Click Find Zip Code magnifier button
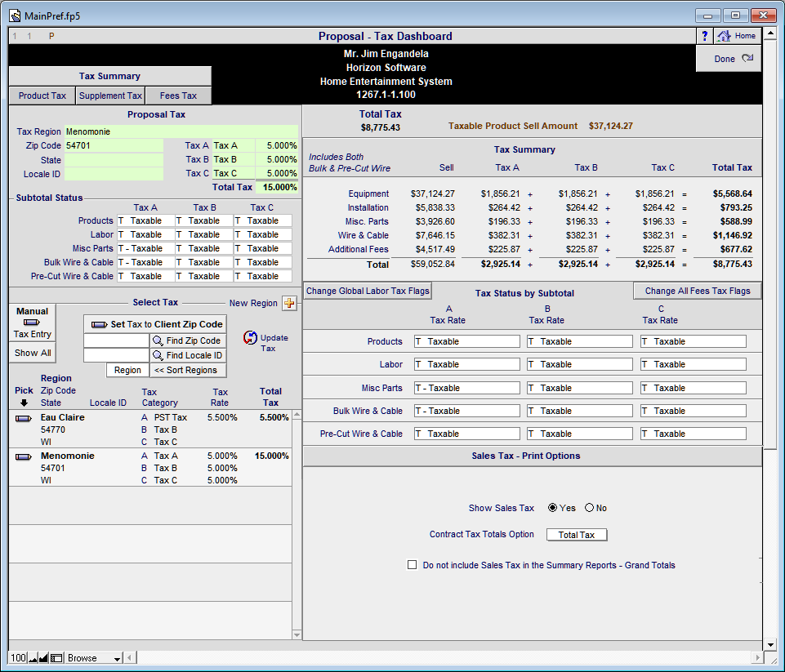 tap(188, 340)
